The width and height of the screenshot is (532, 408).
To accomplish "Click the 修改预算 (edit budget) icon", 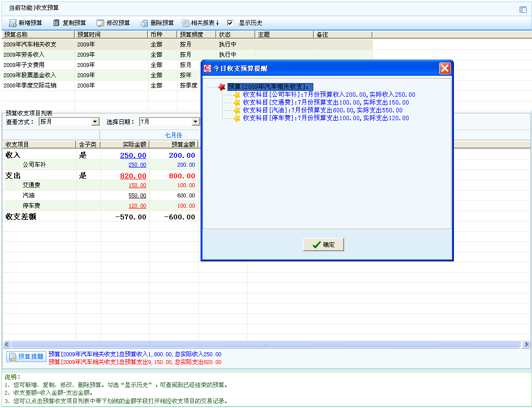I will click(x=100, y=23).
